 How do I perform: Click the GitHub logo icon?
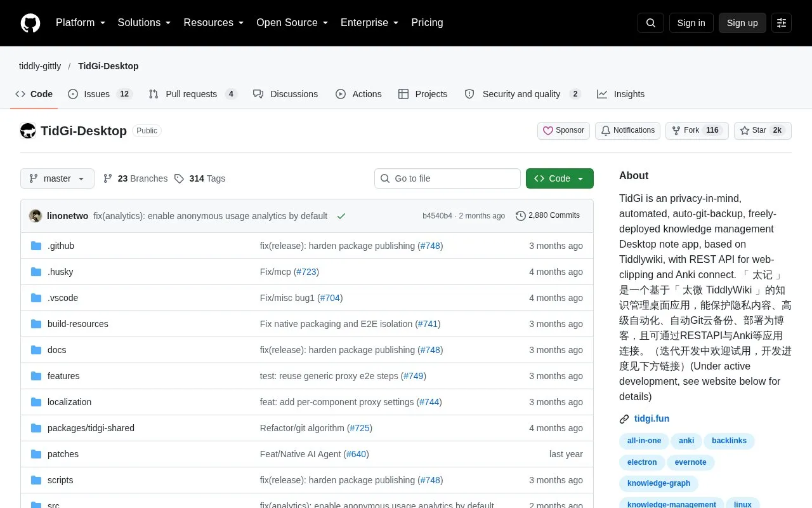pos(30,23)
